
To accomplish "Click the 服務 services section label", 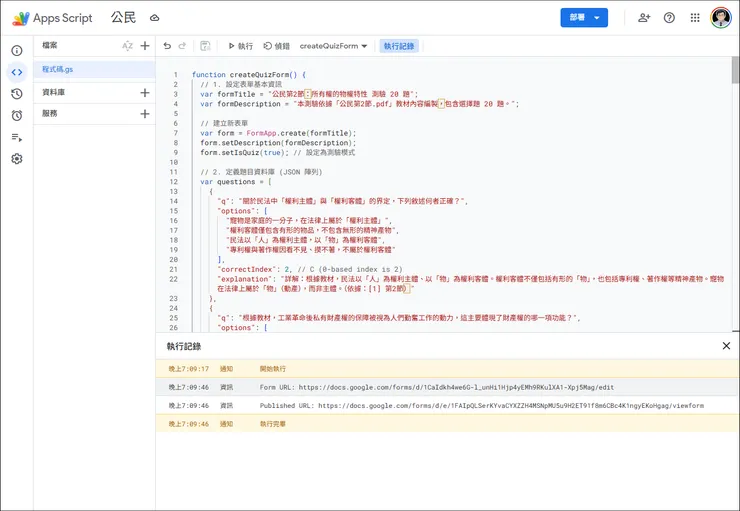I will point(50,113).
